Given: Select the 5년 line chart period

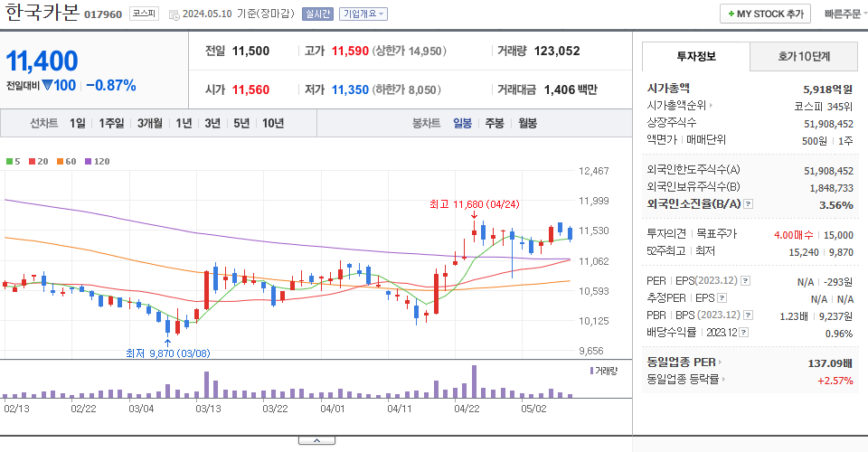Looking at the screenshot, I should point(241,123).
